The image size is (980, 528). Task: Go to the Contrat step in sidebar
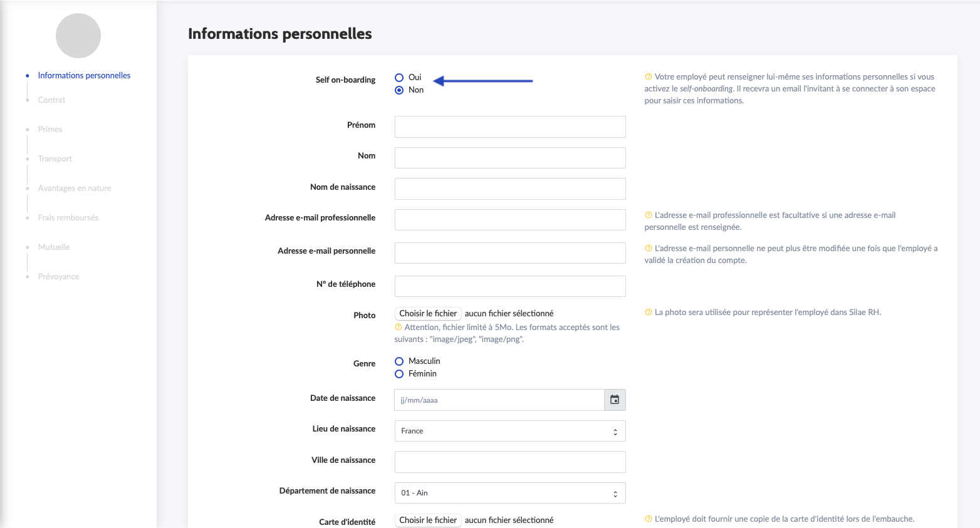[x=51, y=100]
